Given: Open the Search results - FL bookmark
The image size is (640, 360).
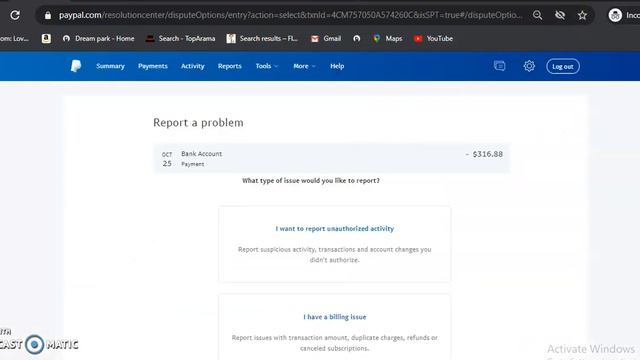Looking at the screenshot, I should (x=262, y=38).
